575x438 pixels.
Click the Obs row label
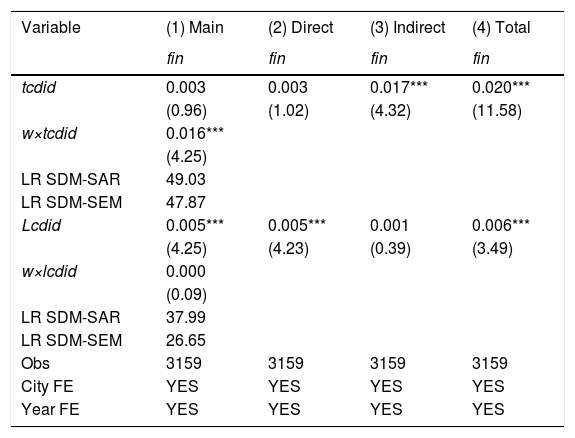click(x=35, y=364)
